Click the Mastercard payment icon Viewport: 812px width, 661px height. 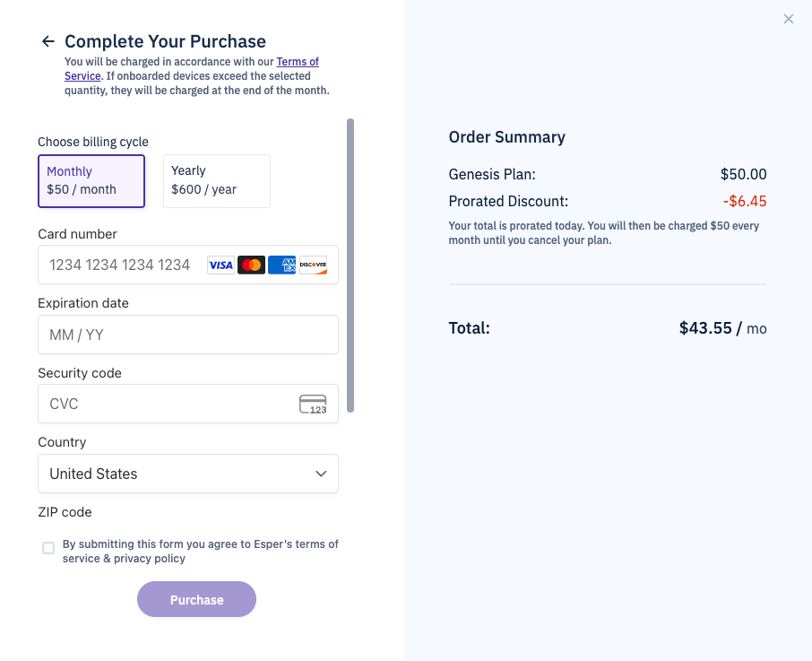[x=251, y=264]
